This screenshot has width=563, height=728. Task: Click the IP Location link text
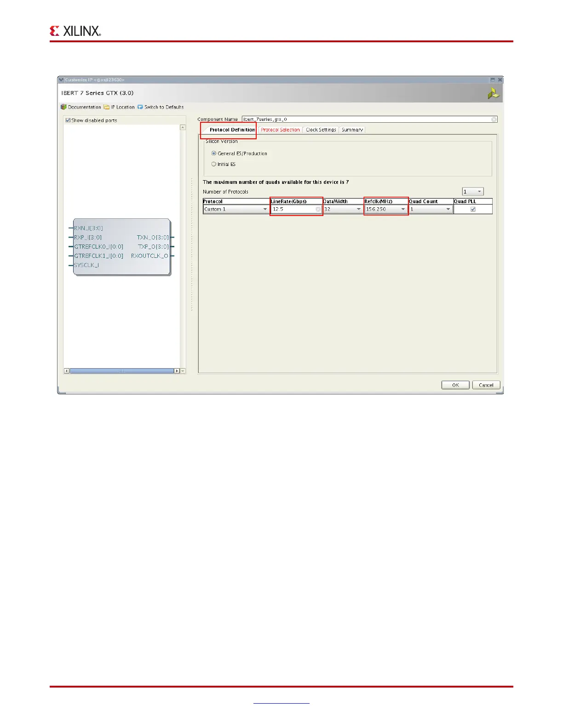click(x=123, y=107)
